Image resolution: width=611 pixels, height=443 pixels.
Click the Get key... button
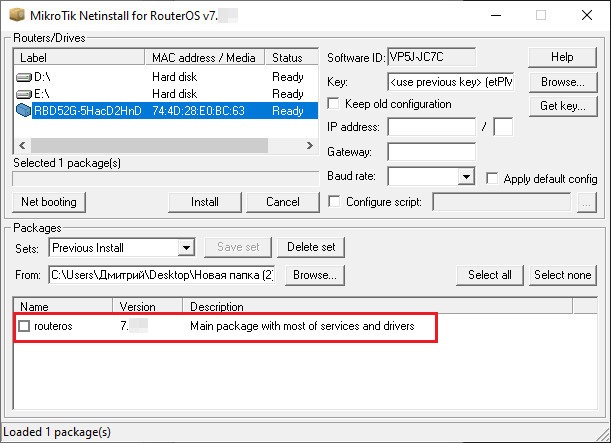tap(562, 105)
